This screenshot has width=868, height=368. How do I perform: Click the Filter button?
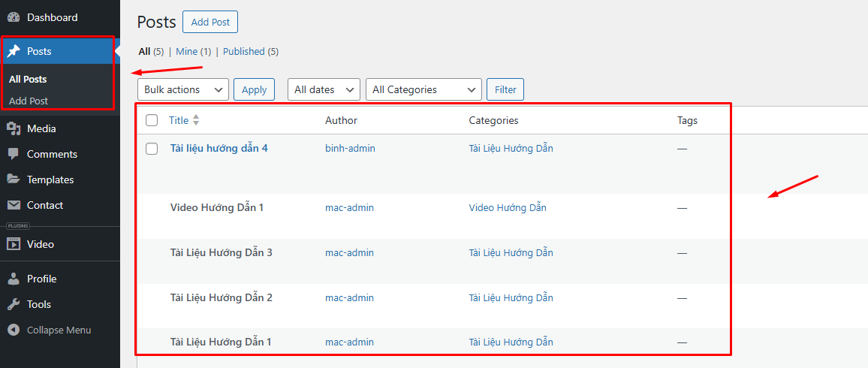click(505, 89)
